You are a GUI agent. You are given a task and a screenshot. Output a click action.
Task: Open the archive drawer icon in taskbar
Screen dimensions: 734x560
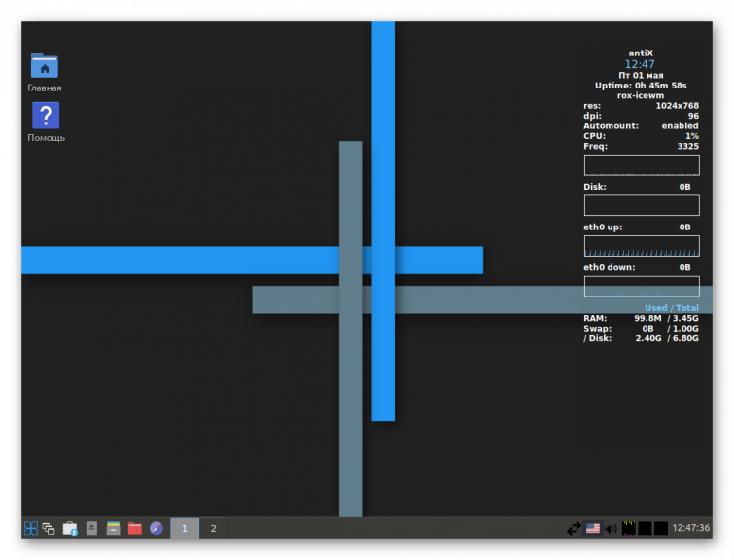tap(113, 528)
